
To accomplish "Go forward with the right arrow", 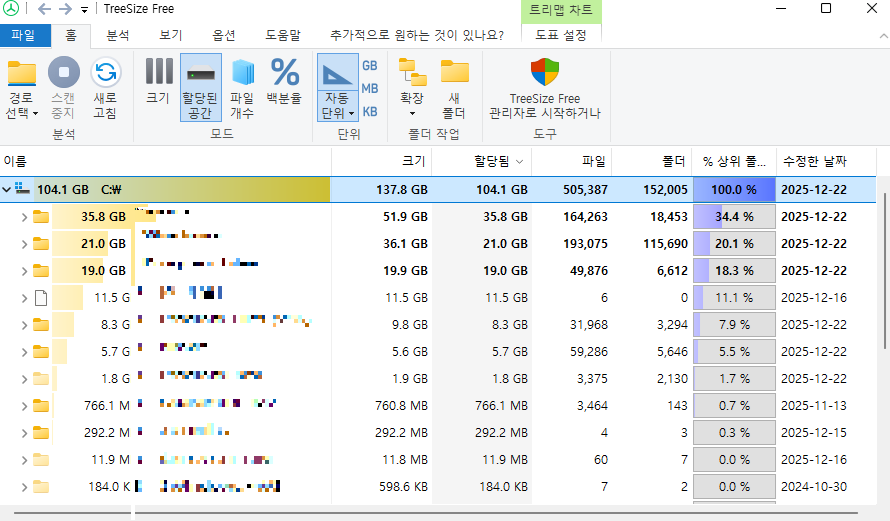I will click(65, 9).
